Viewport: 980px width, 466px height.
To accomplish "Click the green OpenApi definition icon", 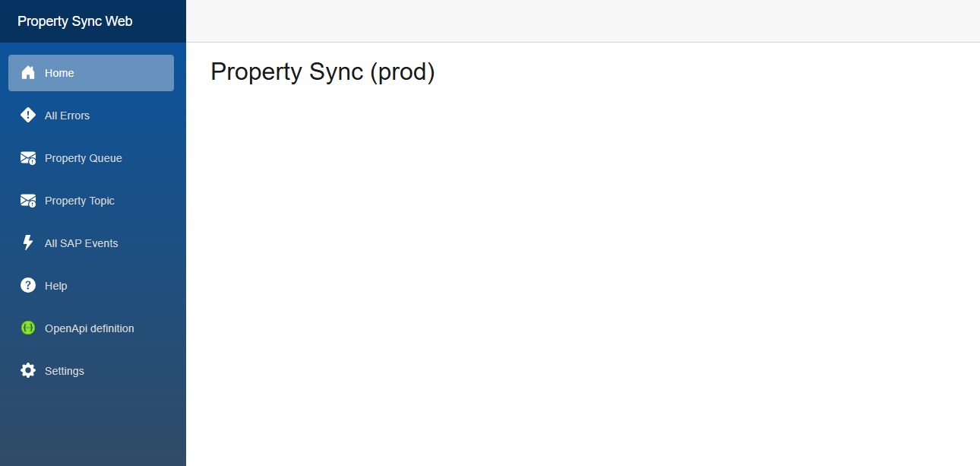I will pyautogui.click(x=28, y=328).
